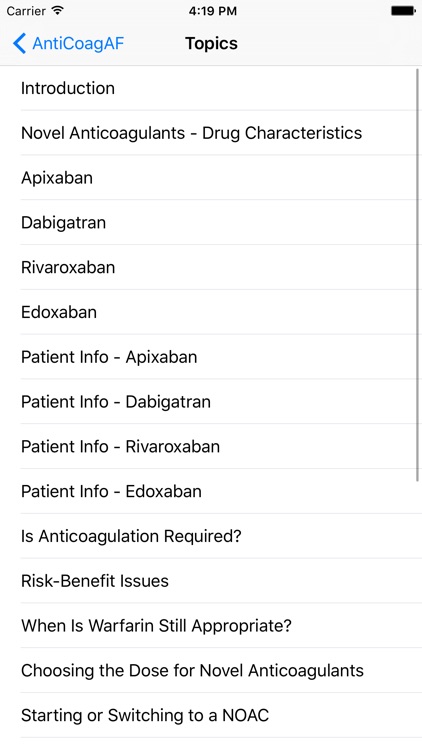Open the Introduction topic
The width and height of the screenshot is (422, 750).
211,88
